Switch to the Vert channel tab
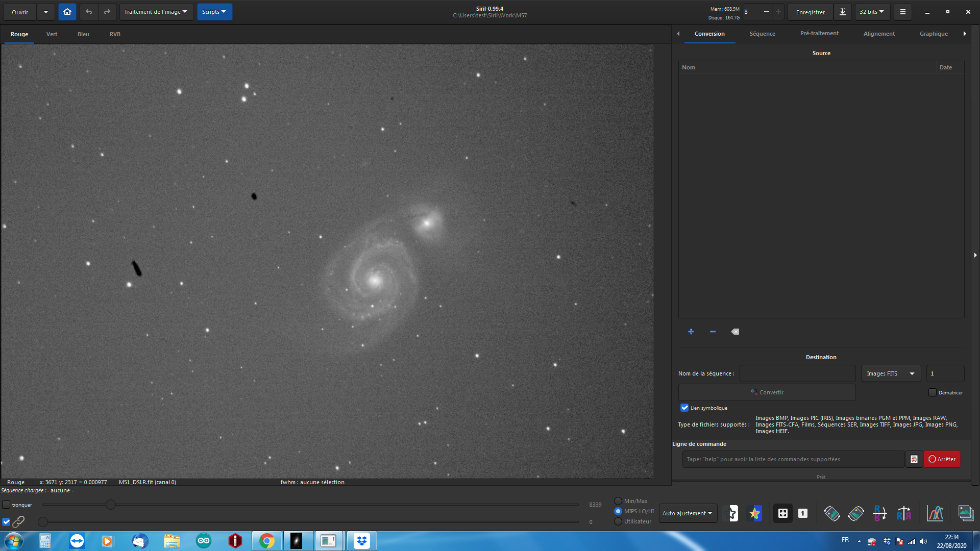This screenshot has height=551, width=980. (x=52, y=34)
